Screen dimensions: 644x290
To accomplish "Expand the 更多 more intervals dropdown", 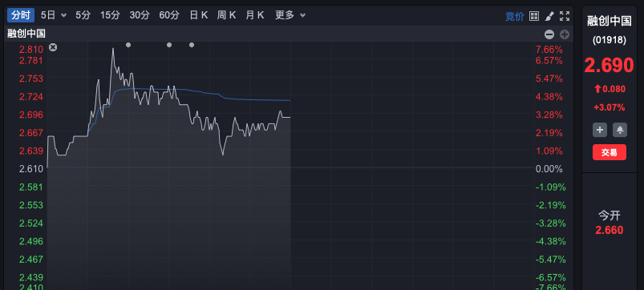I will click(290, 15).
